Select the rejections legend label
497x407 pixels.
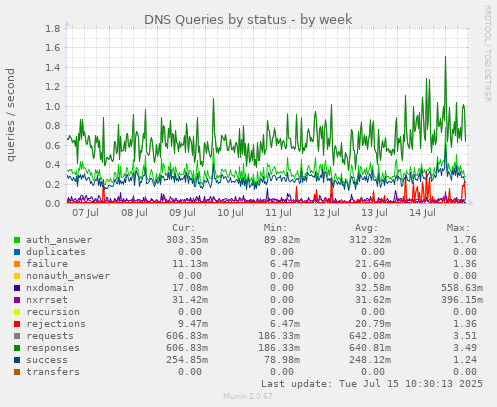pyautogui.click(x=56, y=324)
